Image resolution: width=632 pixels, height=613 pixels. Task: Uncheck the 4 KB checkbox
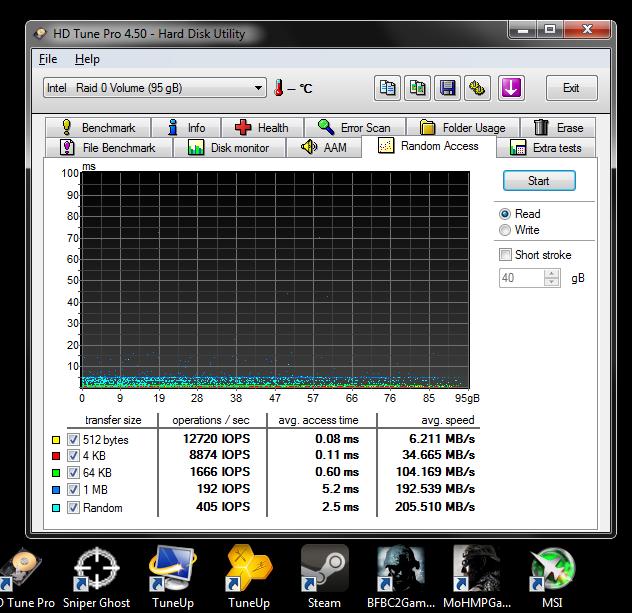(73, 456)
